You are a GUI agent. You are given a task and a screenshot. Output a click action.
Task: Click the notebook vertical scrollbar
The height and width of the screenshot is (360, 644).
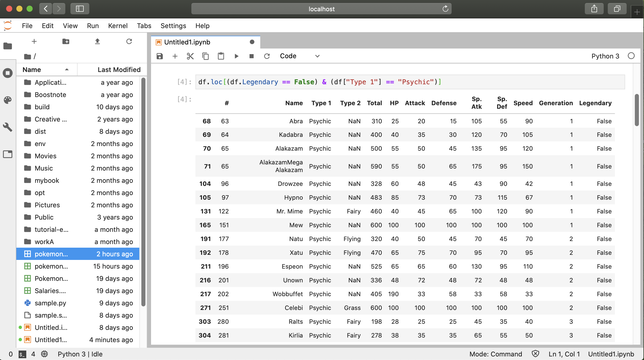tap(637, 110)
